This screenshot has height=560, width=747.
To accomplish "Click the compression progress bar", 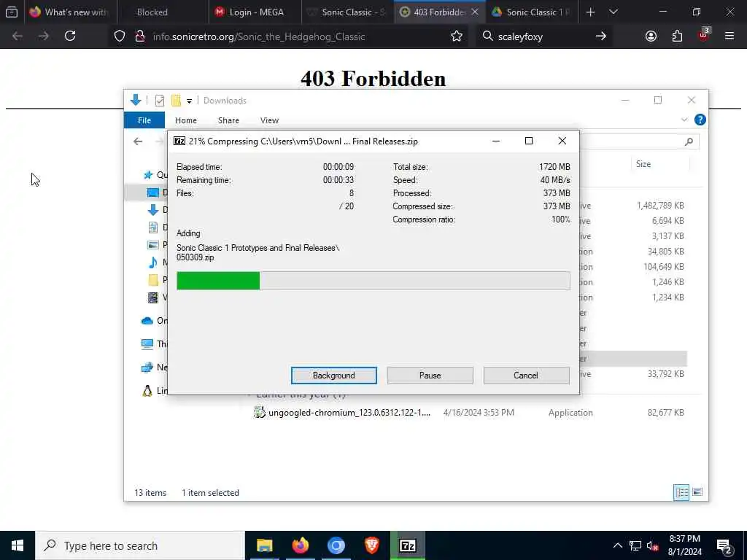I will pos(373,281).
